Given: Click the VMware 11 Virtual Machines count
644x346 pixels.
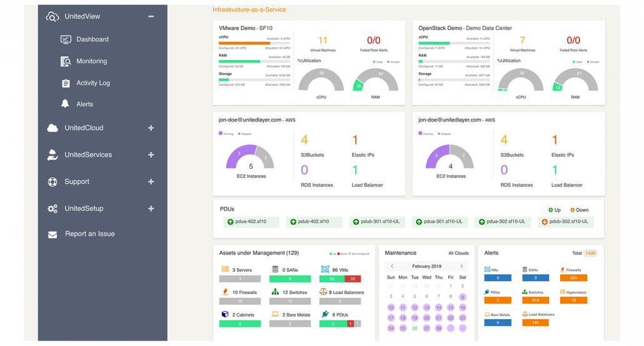Looking at the screenshot, I should 323,40.
